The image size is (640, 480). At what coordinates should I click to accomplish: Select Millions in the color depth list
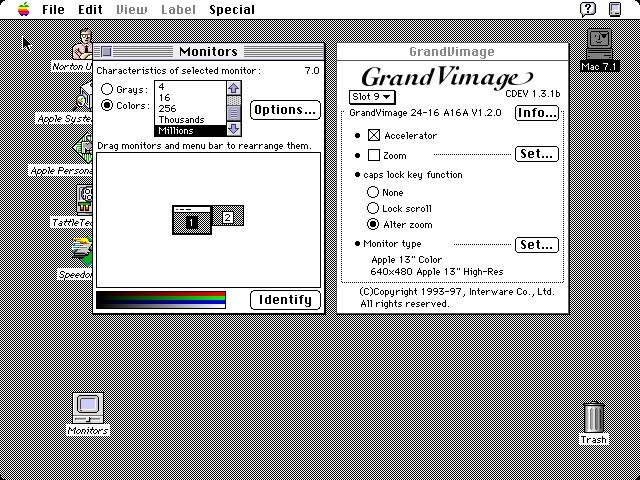(x=190, y=131)
